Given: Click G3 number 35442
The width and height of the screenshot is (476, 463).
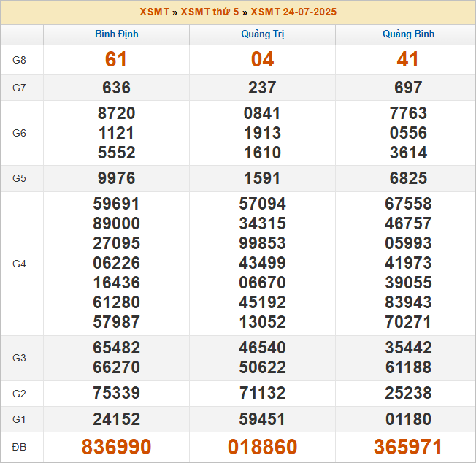Looking at the screenshot, I should pos(408,348).
